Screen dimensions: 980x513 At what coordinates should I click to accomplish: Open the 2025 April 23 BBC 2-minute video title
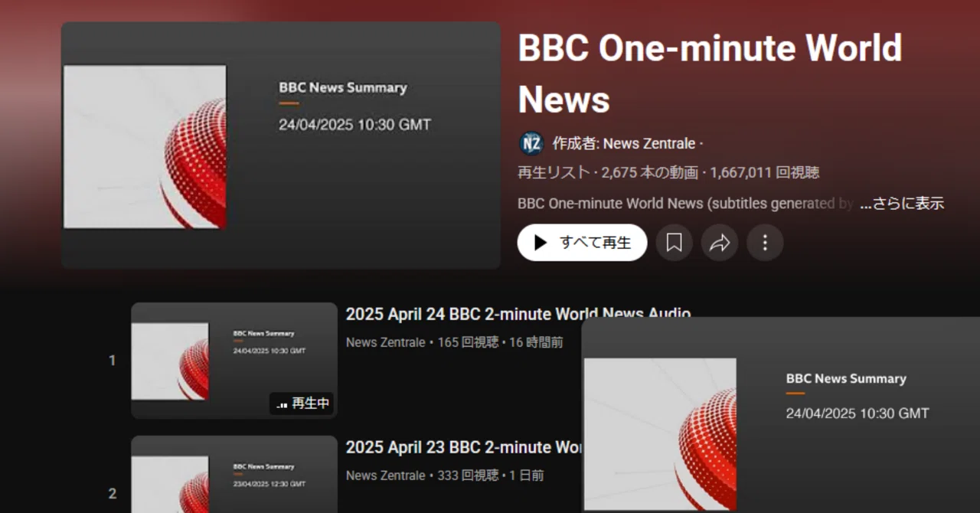tap(463, 447)
